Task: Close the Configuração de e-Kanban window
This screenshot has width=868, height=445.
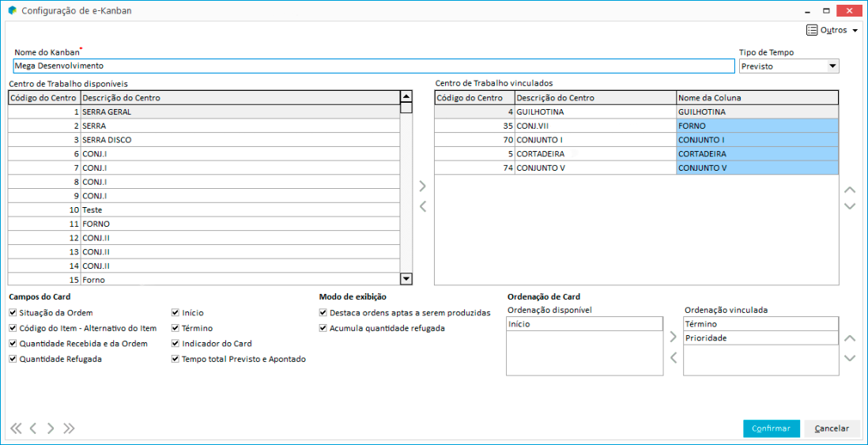Action: [x=848, y=10]
